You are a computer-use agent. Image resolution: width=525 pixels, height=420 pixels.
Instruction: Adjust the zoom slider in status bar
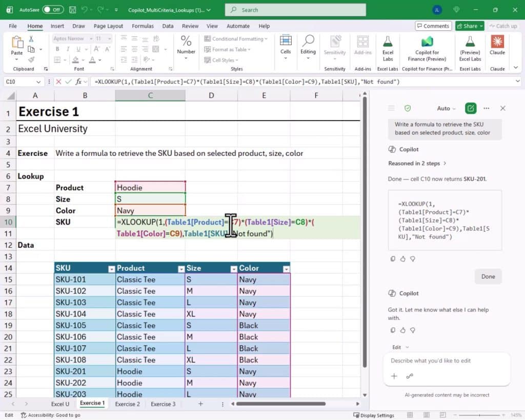tap(479, 415)
